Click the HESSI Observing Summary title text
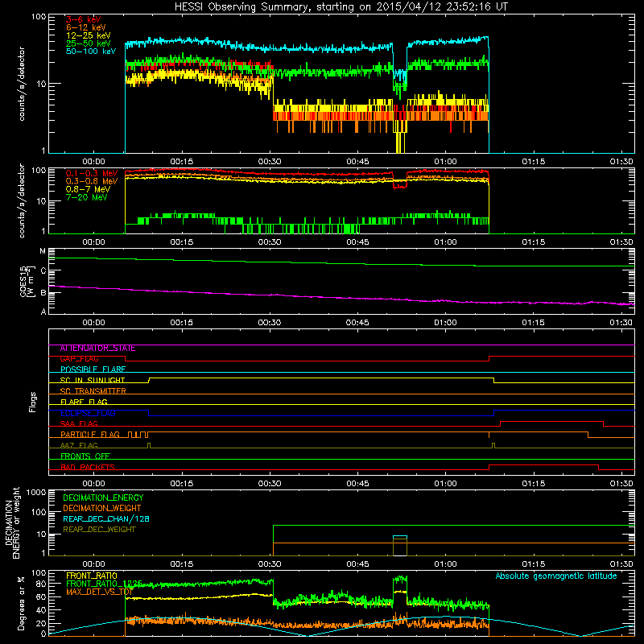The width and height of the screenshot is (644, 644). click(341, 7)
